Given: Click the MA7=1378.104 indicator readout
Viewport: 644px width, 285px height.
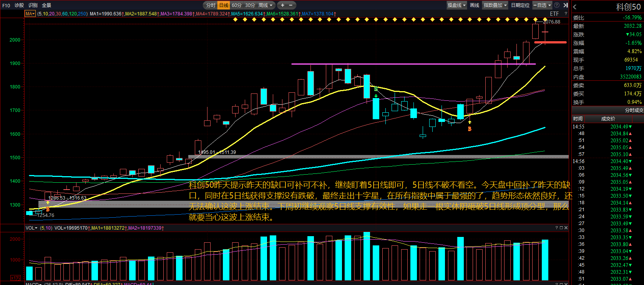Looking at the screenshot, I should [x=319, y=14].
